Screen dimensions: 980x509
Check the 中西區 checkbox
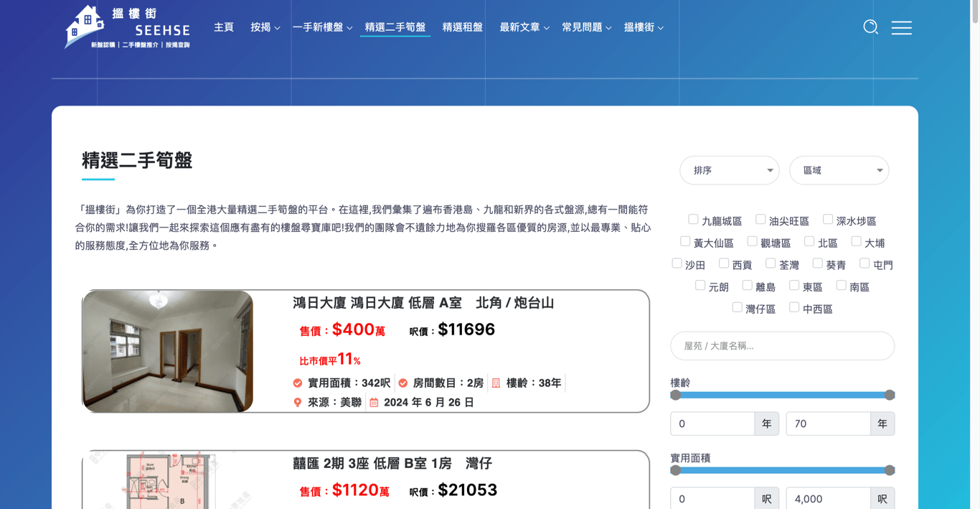tap(794, 307)
